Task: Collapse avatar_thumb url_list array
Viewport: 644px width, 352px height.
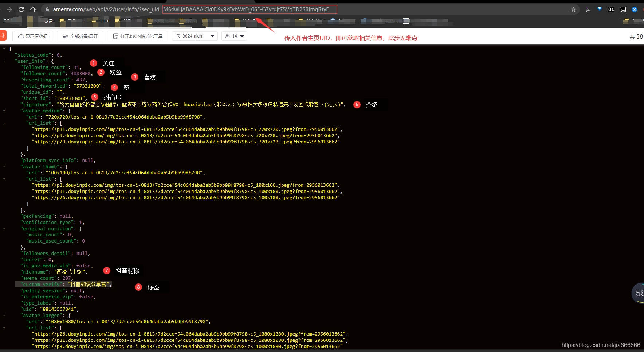Action: (x=4, y=179)
